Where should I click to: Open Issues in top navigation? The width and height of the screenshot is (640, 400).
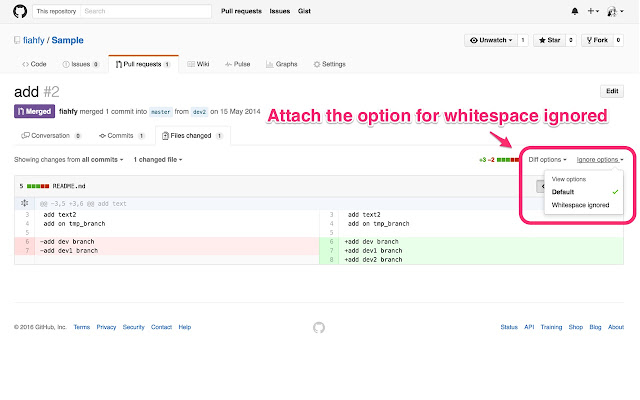pos(280,11)
